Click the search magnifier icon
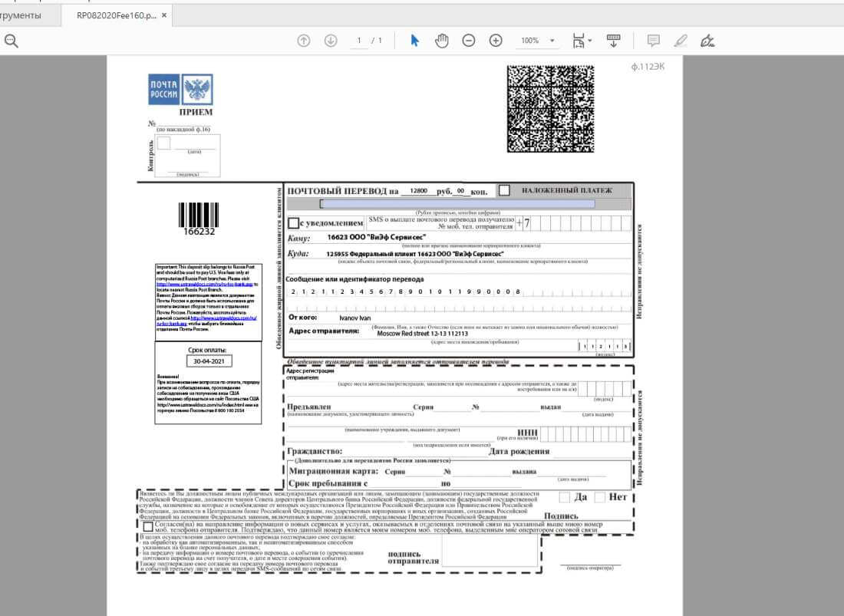844x616 pixels. point(11,41)
